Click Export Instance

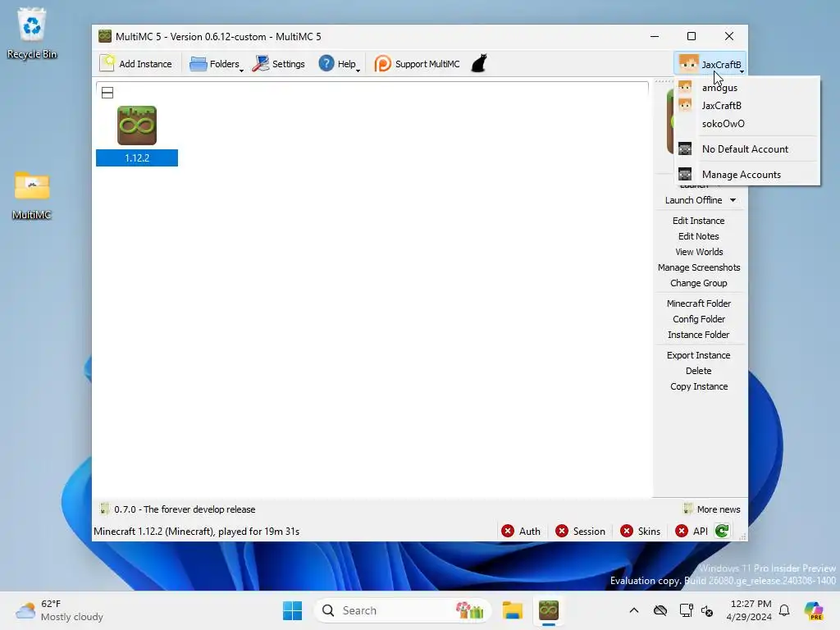pos(699,355)
